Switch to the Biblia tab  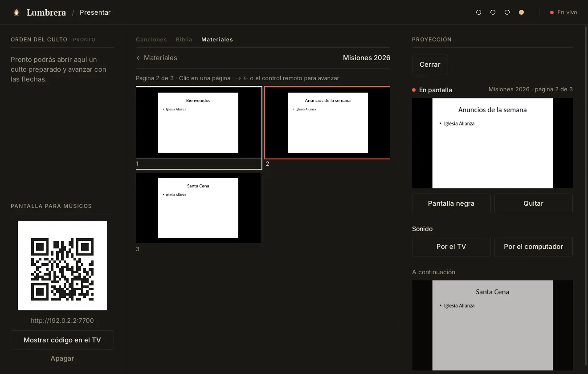(x=184, y=40)
